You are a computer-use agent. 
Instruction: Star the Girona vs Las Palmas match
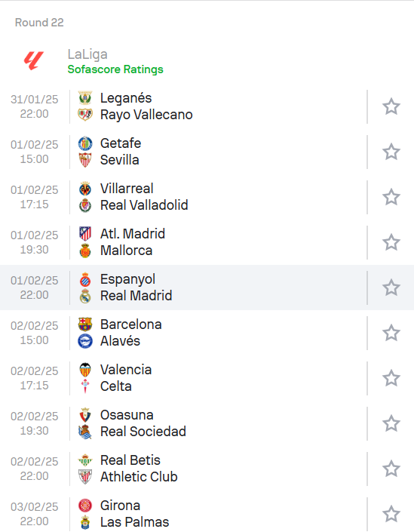tap(391, 514)
